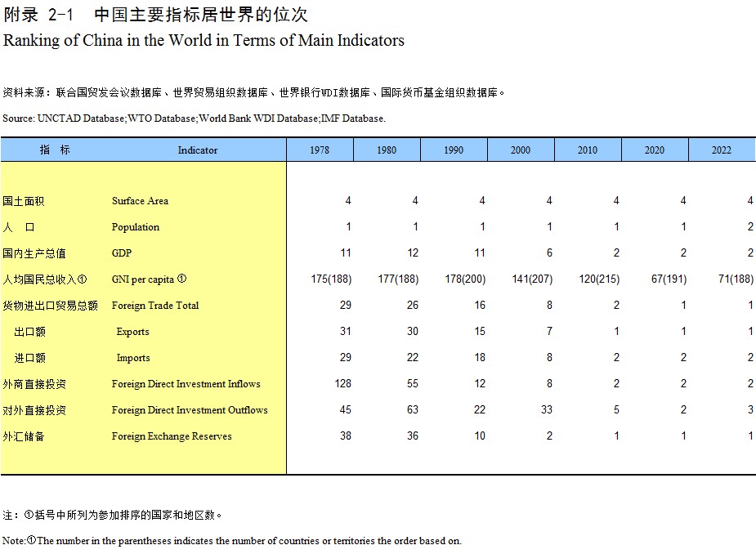Click GDP 1980 value 12
The height and width of the screenshot is (554, 756).
[413, 253]
